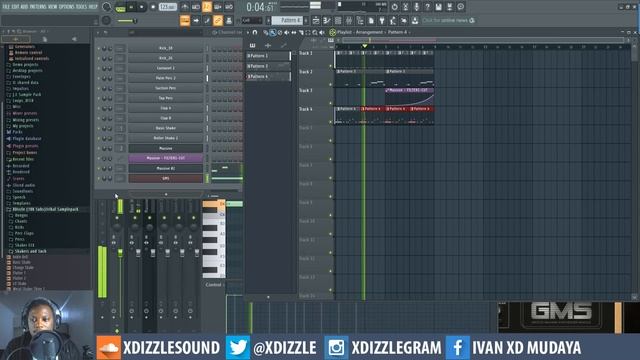Click the undo history icon
This screenshot has width=640, height=360.
[394, 7]
